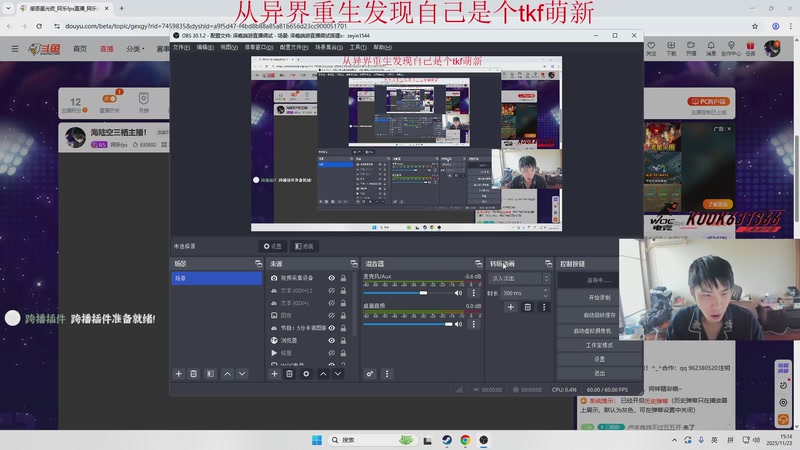Hide the 节目 text source eye icon
This screenshot has width=800, height=450.
[332, 328]
